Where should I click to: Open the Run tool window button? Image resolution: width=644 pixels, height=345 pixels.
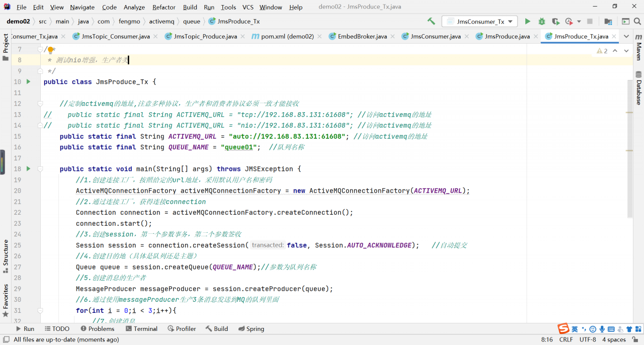(25, 329)
